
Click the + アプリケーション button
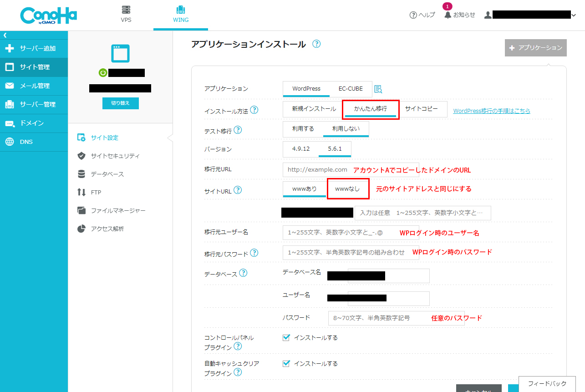pos(536,48)
